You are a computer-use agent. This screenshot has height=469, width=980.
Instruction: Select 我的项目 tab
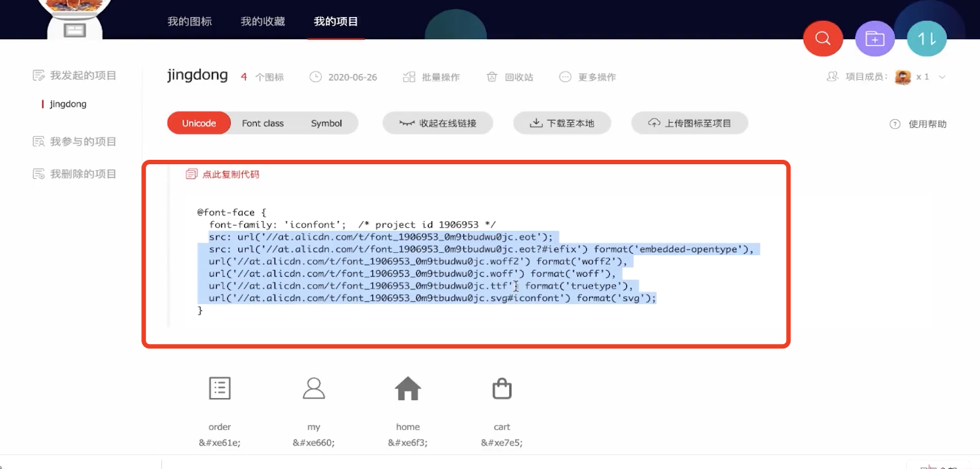336,21
